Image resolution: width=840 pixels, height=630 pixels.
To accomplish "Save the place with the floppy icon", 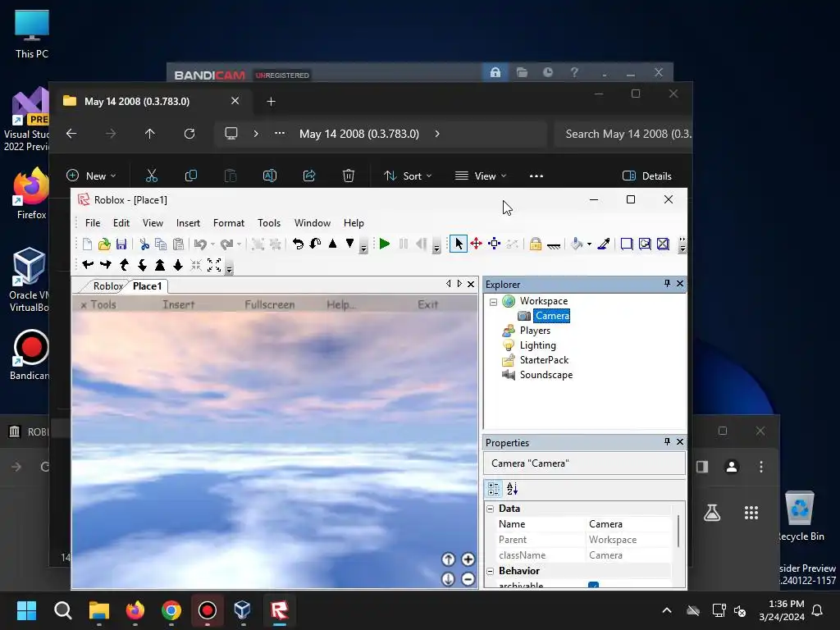I will [x=121, y=244].
